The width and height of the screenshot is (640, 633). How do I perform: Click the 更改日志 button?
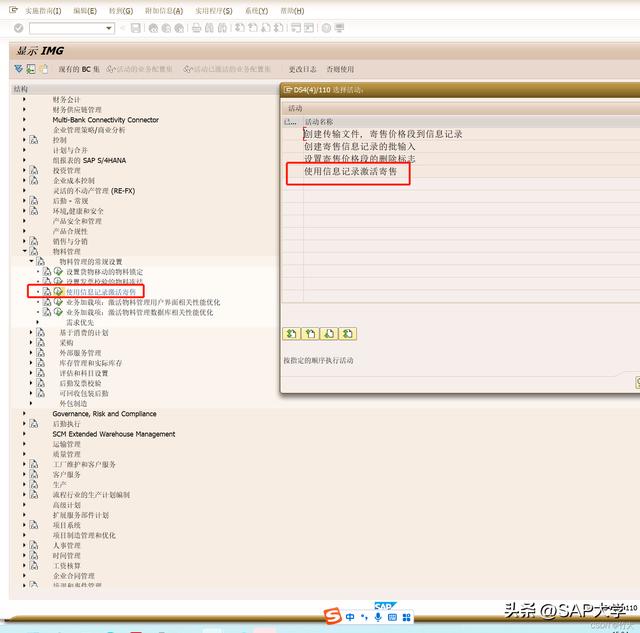[302, 69]
